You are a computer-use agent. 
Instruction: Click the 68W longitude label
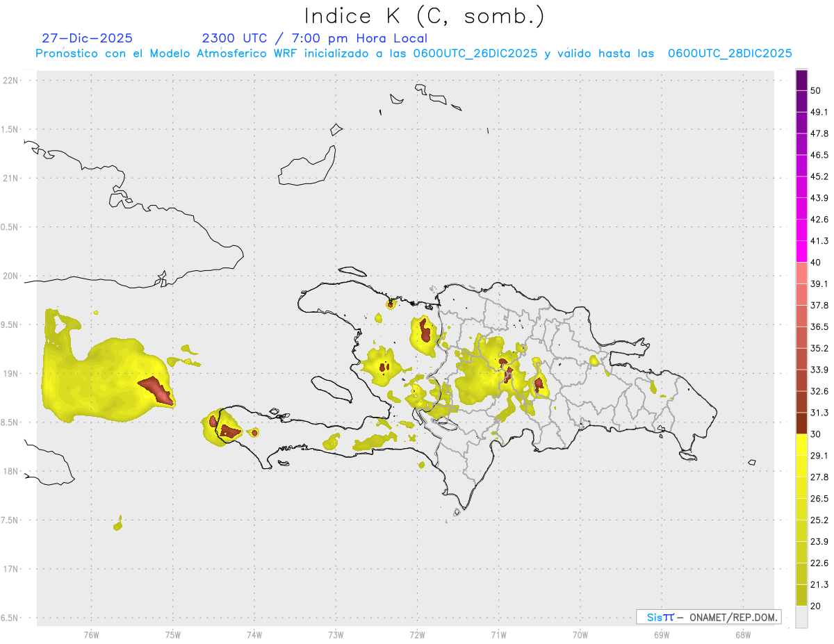tap(743, 635)
